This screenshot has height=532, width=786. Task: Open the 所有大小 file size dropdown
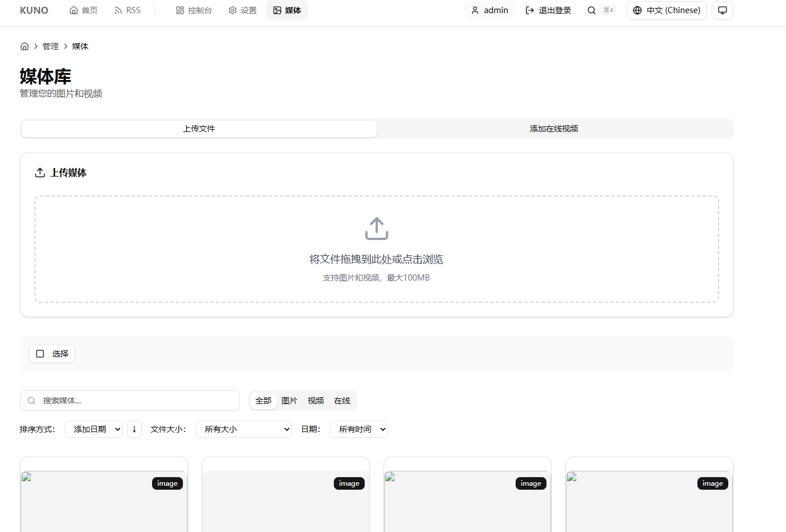click(x=244, y=429)
